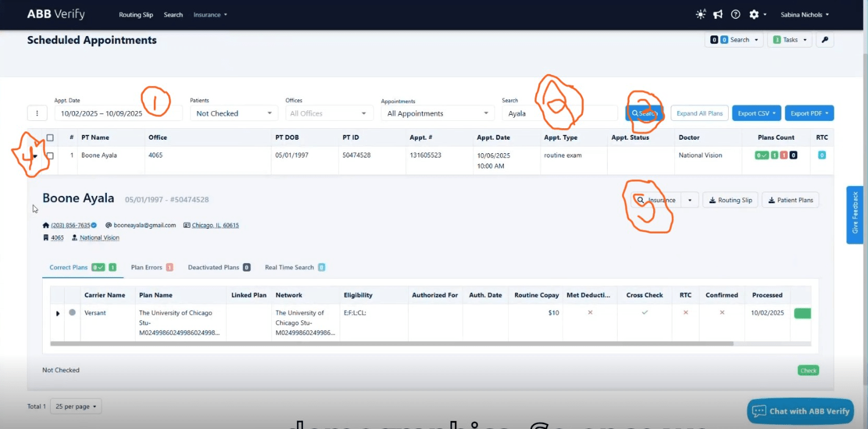Click the Confirmed X mark in Versant row
The height and width of the screenshot is (429, 868).
[722, 312]
